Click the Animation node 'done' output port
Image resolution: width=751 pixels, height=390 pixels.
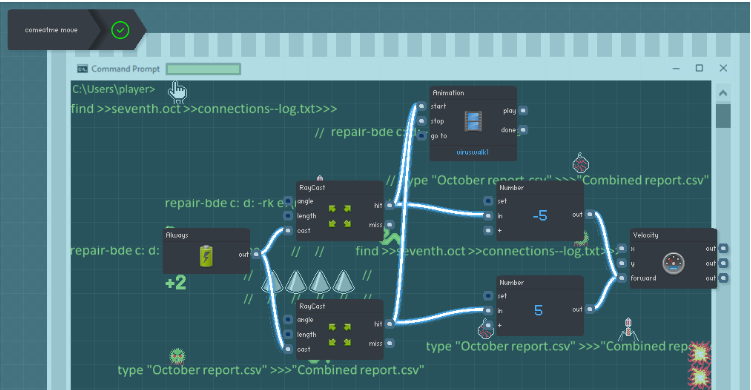[523, 129]
